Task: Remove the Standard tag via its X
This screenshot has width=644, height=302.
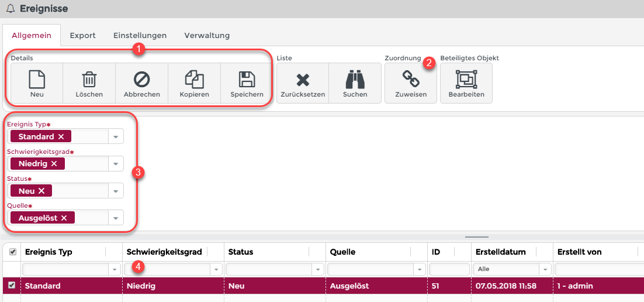Action: pos(61,137)
